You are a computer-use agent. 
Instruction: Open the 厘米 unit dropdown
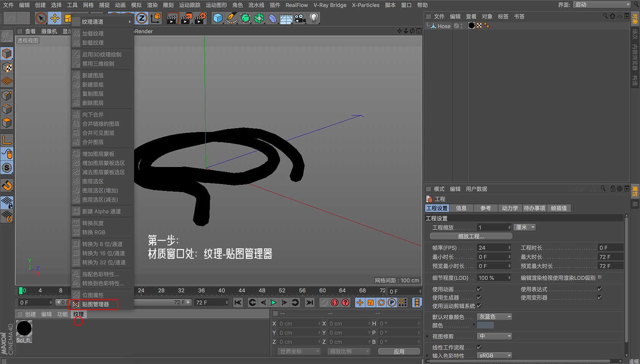pos(525,227)
